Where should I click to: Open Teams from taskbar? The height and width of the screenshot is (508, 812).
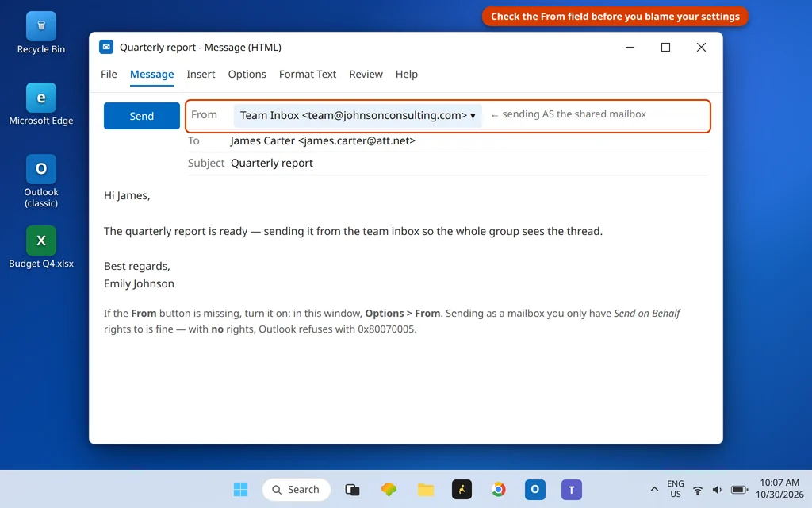coord(571,489)
